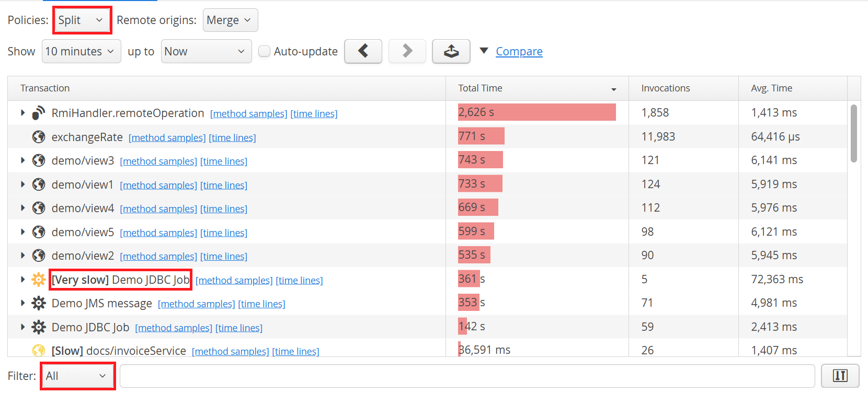Expand the RmiHandler.remoteOperation row

coord(22,113)
